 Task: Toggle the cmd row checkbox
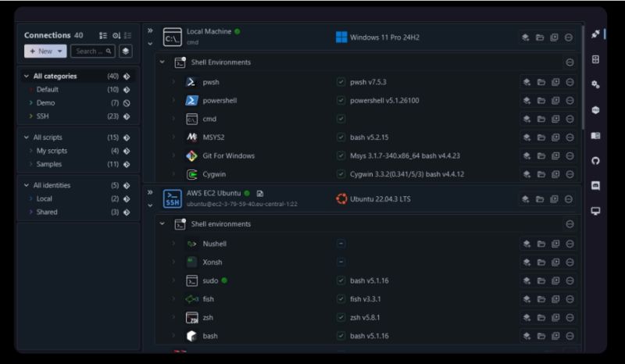pyautogui.click(x=341, y=119)
